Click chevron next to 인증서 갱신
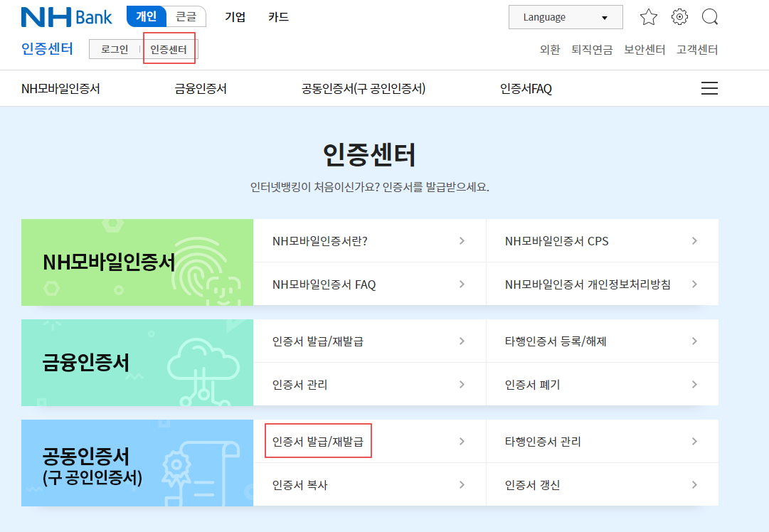The width and height of the screenshot is (769, 532). click(694, 484)
